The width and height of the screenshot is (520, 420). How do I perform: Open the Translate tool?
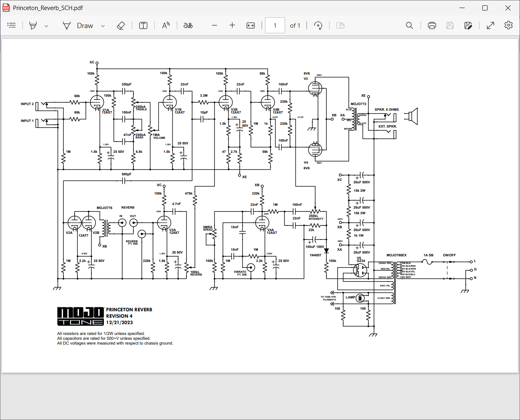click(x=188, y=25)
